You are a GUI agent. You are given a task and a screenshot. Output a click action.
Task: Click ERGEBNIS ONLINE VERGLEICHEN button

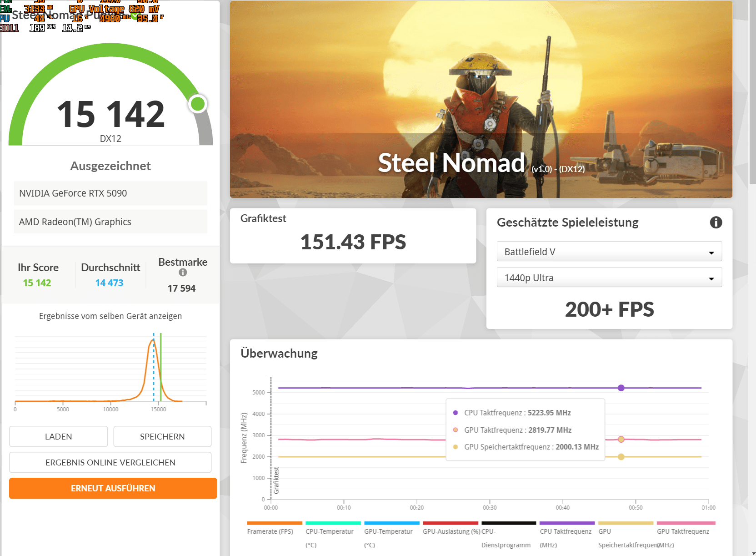tap(110, 462)
